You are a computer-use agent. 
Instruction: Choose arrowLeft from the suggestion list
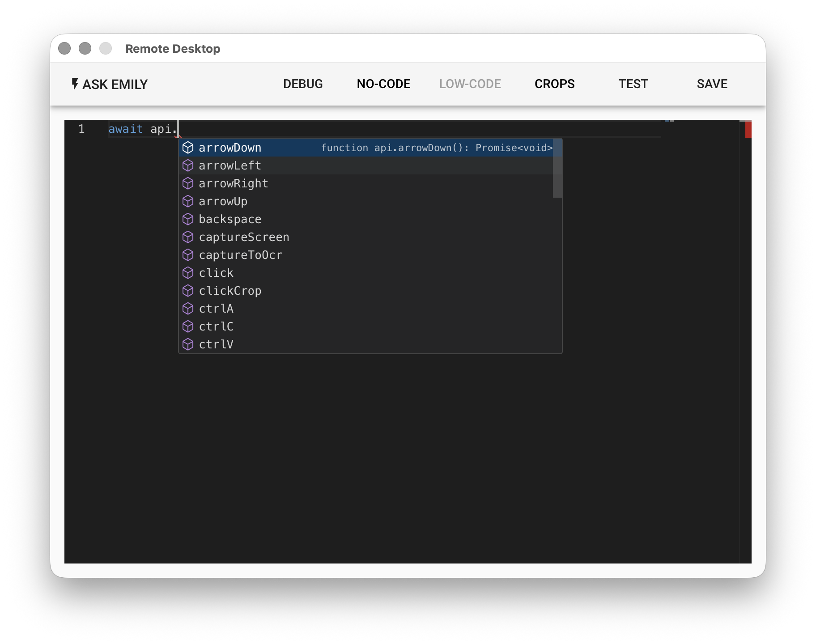370,165
